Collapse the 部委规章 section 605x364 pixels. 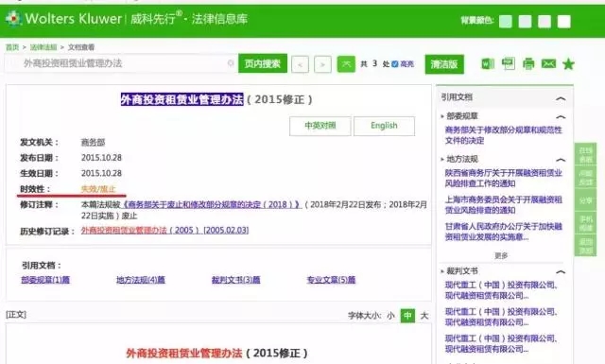561,116
